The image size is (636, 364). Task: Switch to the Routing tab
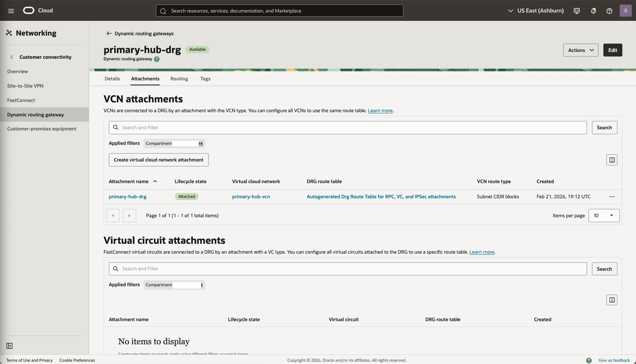tap(179, 78)
